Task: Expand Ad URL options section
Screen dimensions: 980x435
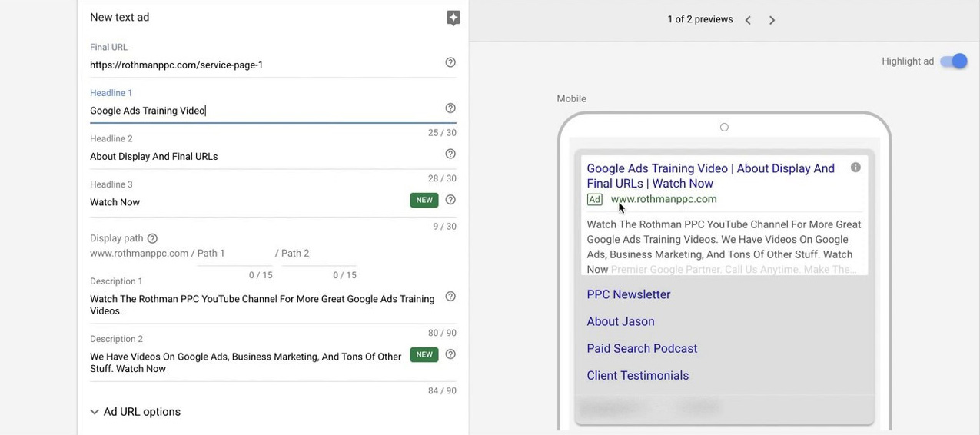Action: pos(135,412)
